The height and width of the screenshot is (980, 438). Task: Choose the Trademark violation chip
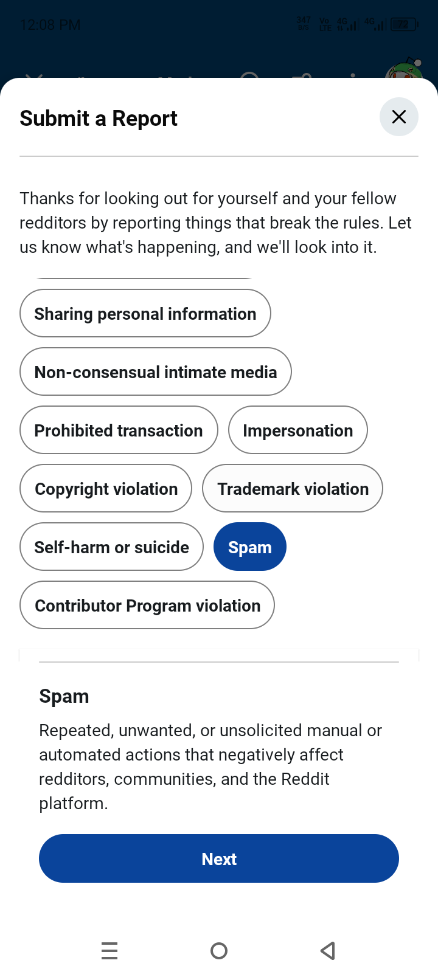293,489
